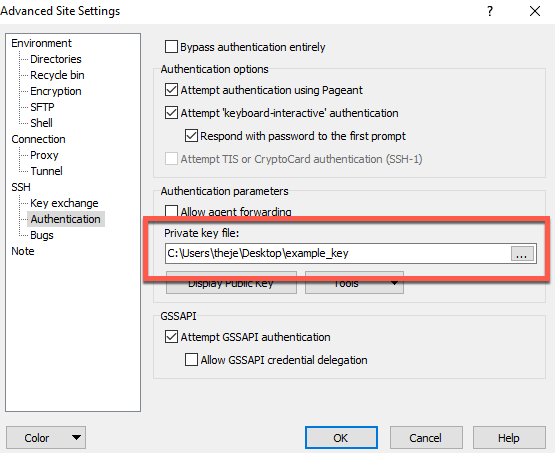Open the Tunnel settings page
555x453 pixels.
pos(46,171)
